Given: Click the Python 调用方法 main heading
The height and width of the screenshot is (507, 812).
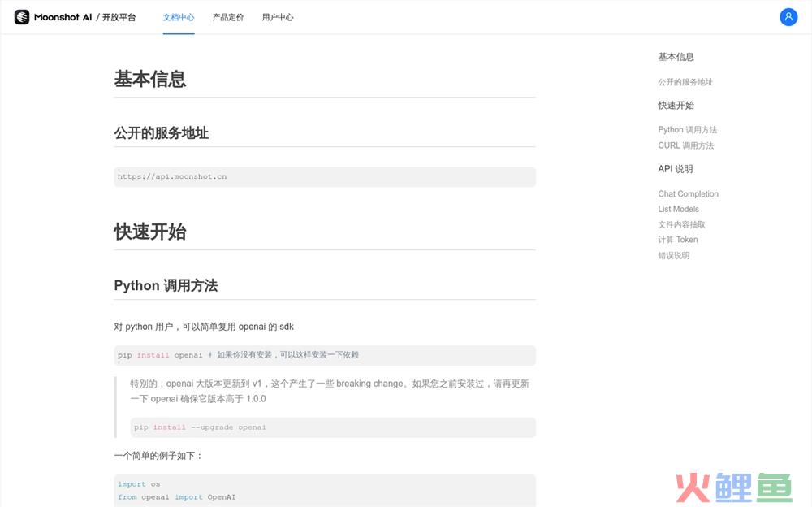Looking at the screenshot, I should 166,286.
